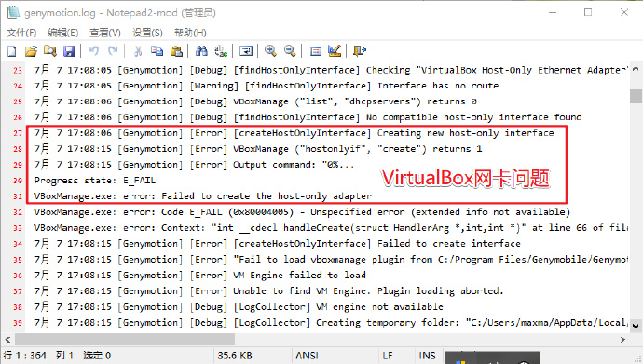Viewport: 643px width, 364px height.
Task: Toggle the INS insert mode indicator
Action: pos(427,356)
